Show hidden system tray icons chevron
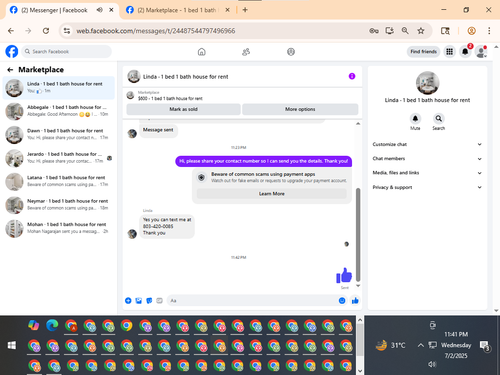This screenshot has height=375, width=500. 421,345
